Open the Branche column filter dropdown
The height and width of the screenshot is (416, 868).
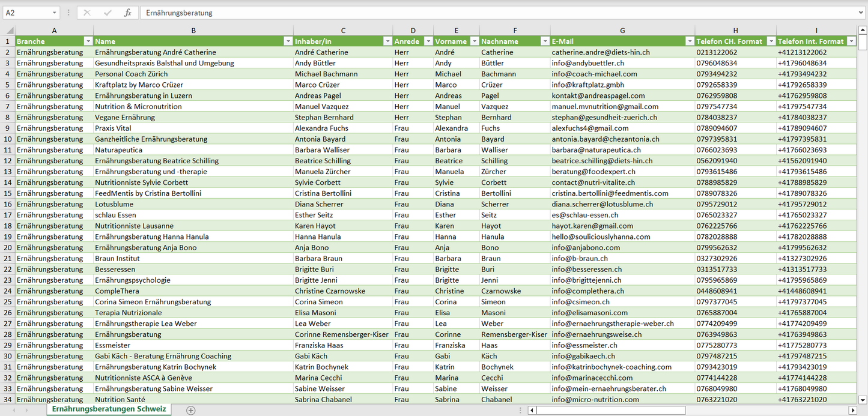click(88, 41)
